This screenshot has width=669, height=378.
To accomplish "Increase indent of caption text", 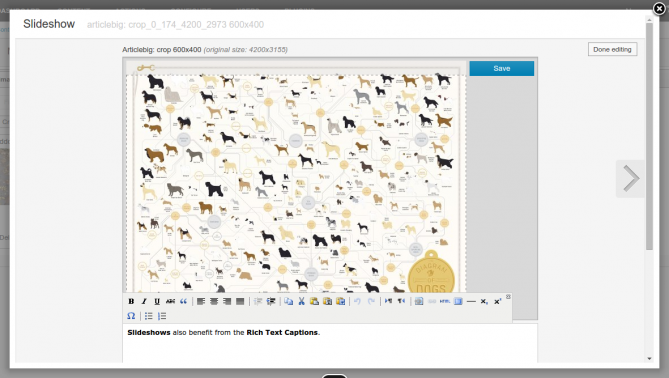I will coord(271,301).
